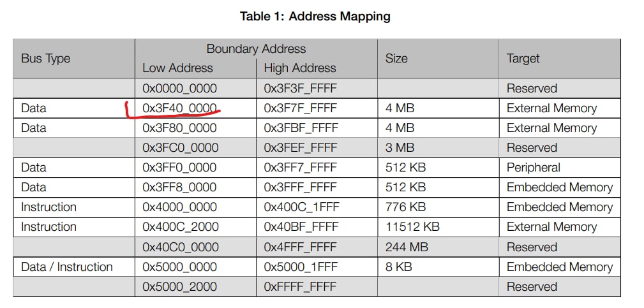Click the 0x3F7F_FFFF high address cell
This screenshot has height=308, width=644.
tap(300, 108)
